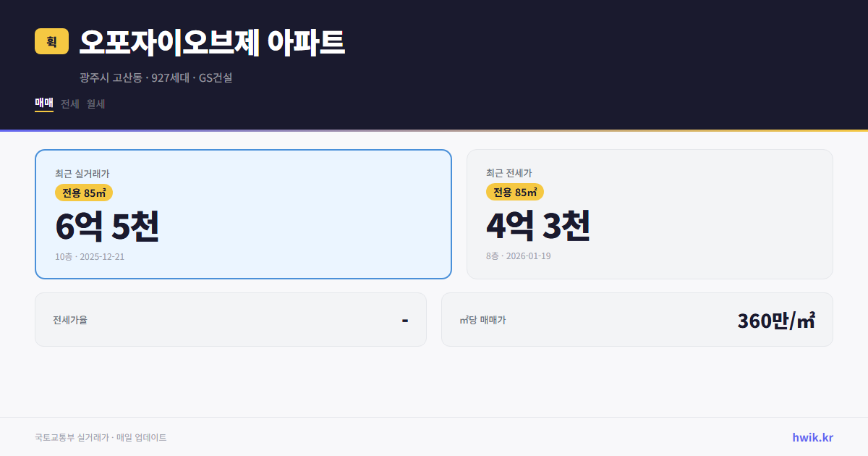Select the 전세가율 card
The height and width of the screenshot is (456, 868).
[231, 319]
